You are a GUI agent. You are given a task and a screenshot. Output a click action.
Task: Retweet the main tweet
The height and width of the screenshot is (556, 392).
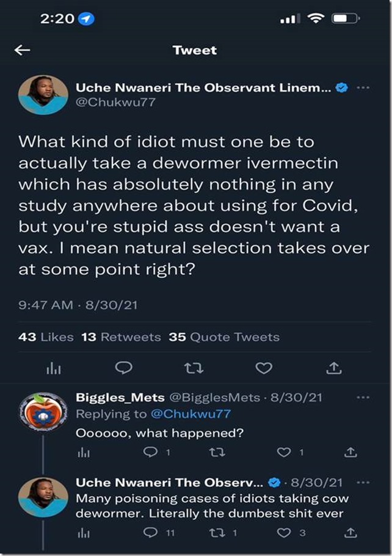coord(194,368)
